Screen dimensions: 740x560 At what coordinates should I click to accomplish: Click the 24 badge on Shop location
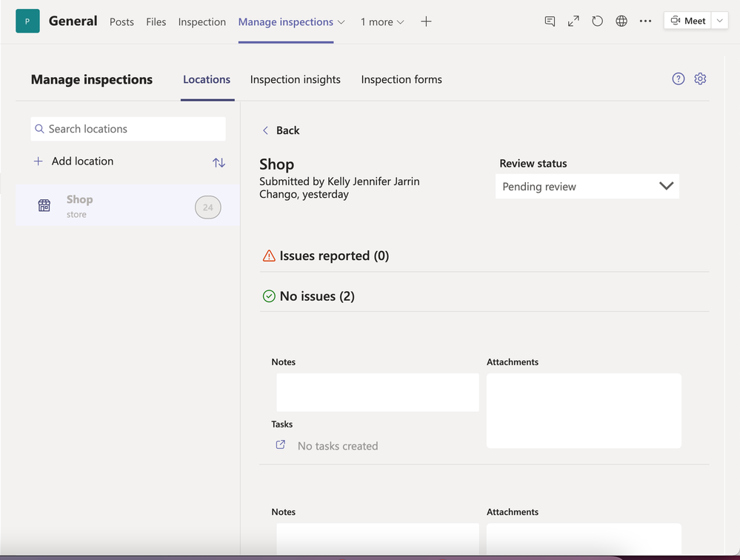click(x=208, y=207)
